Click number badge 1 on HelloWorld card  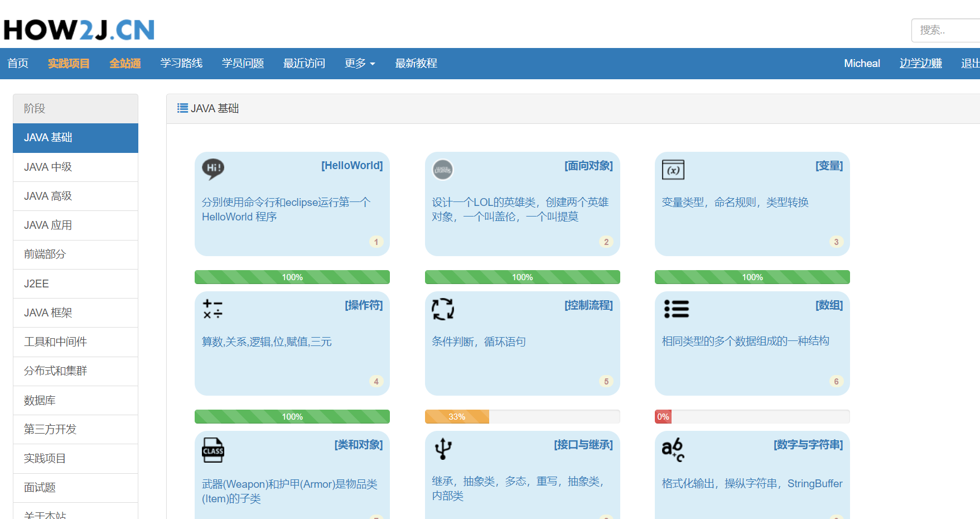coord(376,242)
